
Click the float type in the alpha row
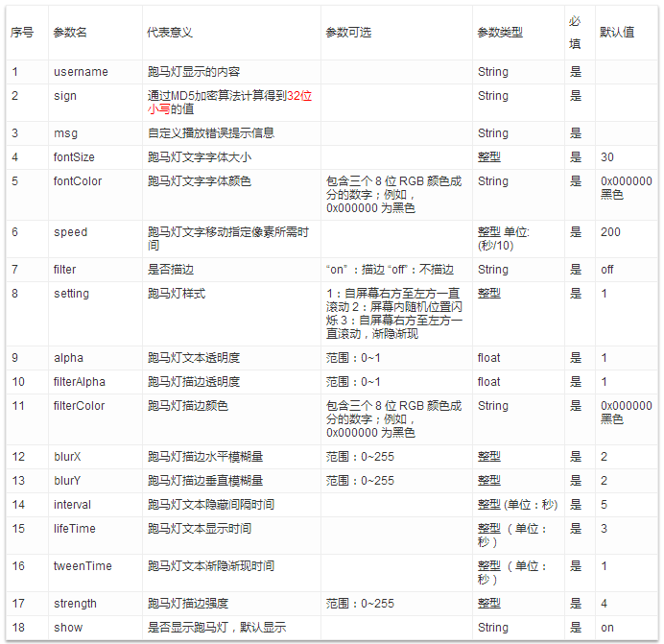(488, 358)
